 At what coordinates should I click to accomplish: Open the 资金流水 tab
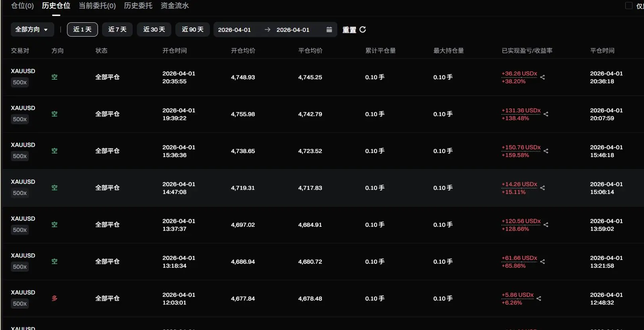(x=175, y=6)
